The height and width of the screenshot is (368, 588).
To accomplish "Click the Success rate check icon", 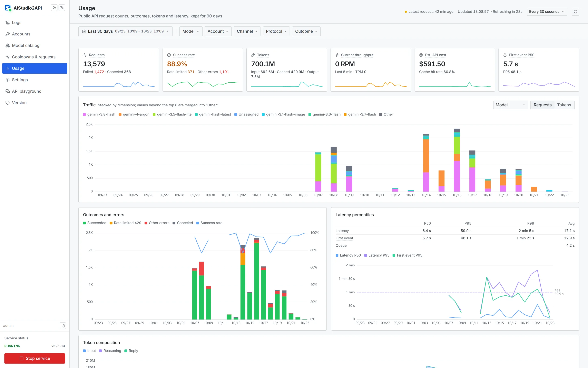I will pyautogui.click(x=169, y=55).
